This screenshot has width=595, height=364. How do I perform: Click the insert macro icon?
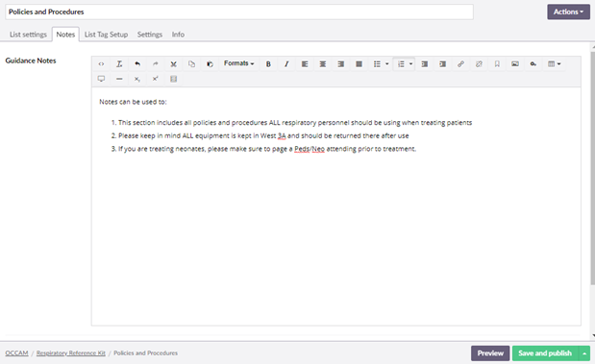[533, 64]
